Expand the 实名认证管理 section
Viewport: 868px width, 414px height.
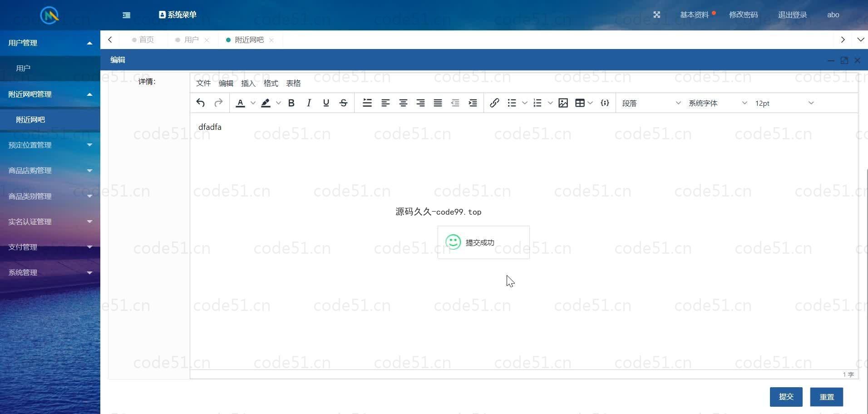pyautogui.click(x=50, y=222)
